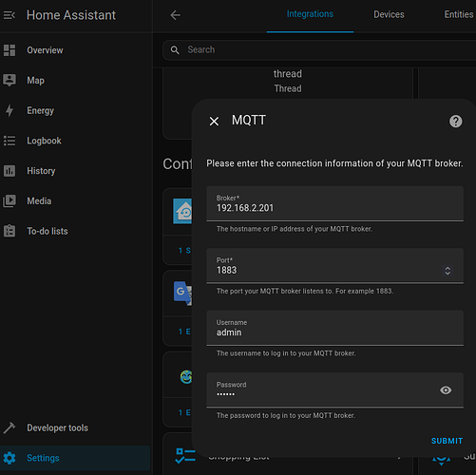
Task: Close the MQTT dialog
Action: coord(214,121)
